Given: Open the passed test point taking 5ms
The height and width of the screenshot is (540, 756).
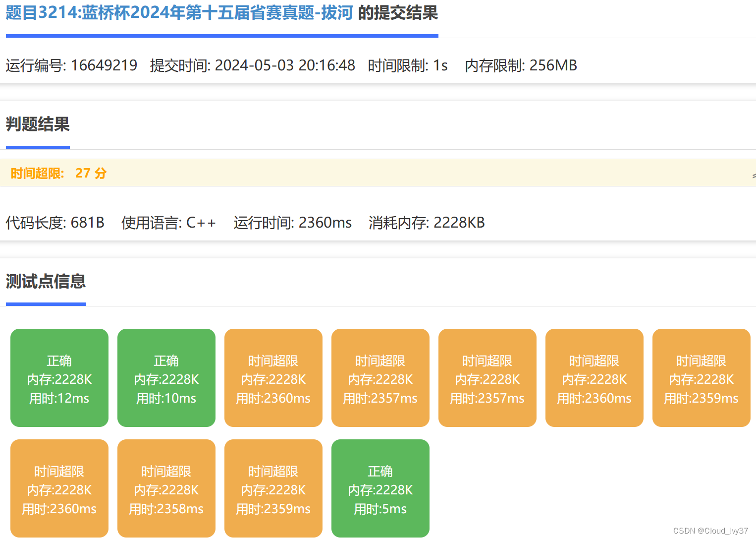Looking at the screenshot, I should (380, 488).
